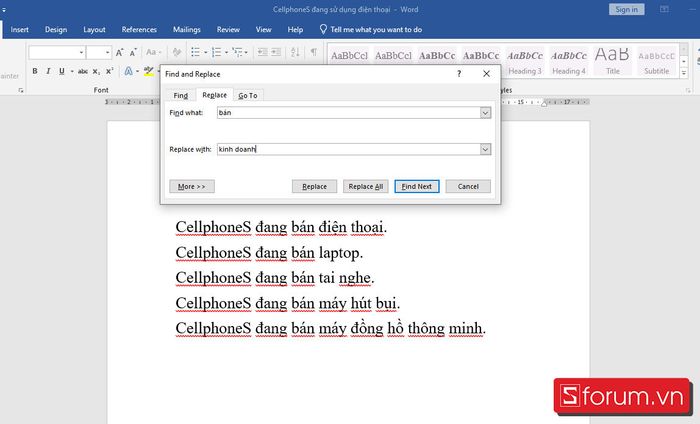This screenshot has width=700, height=424.
Task: Open font name dropdown
Action: pos(81,53)
